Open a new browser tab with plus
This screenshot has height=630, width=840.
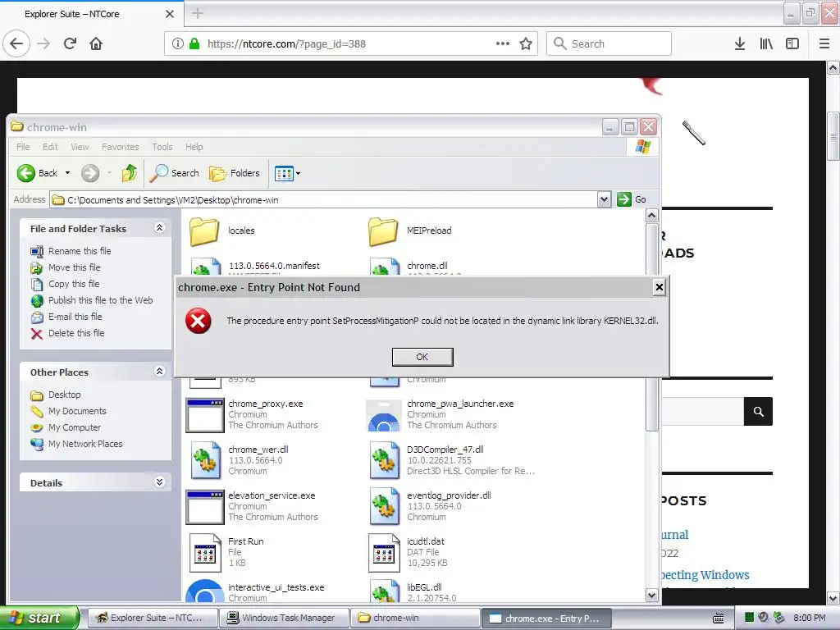click(x=198, y=13)
